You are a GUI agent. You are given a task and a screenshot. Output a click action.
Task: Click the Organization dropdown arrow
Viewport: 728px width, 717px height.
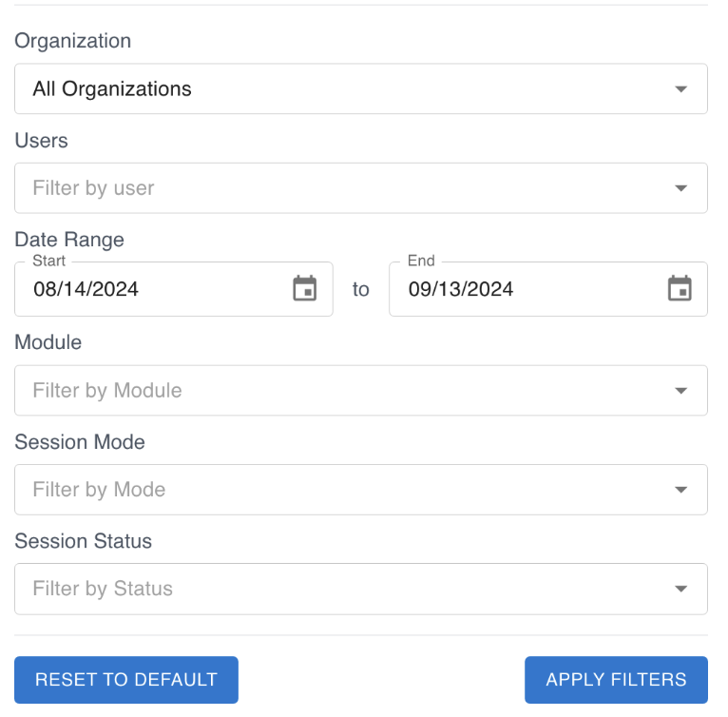point(680,89)
